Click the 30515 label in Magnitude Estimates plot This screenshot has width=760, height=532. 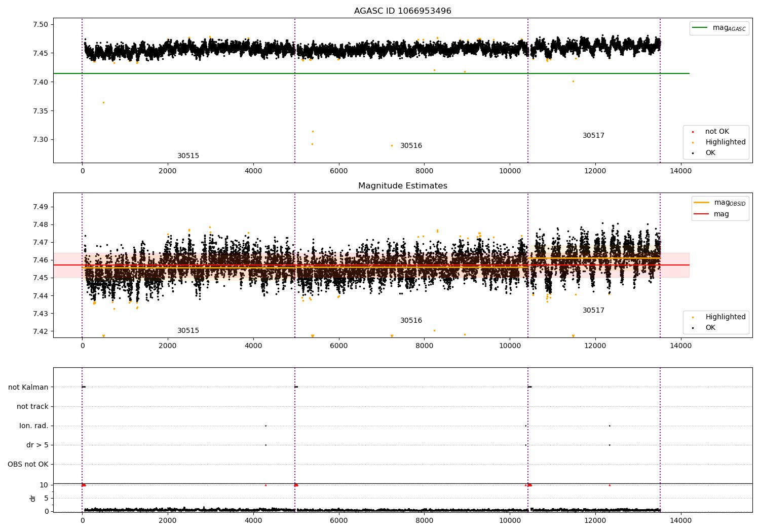click(188, 331)
